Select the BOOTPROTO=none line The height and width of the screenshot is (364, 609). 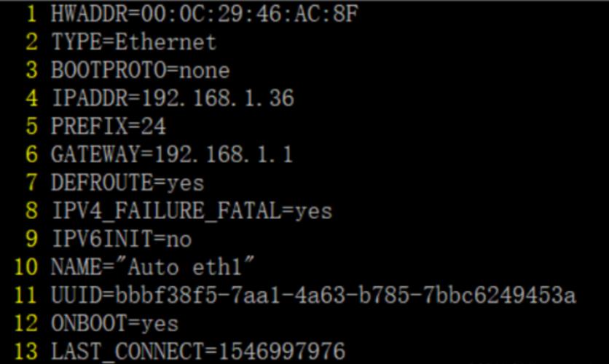click(140, 70)
